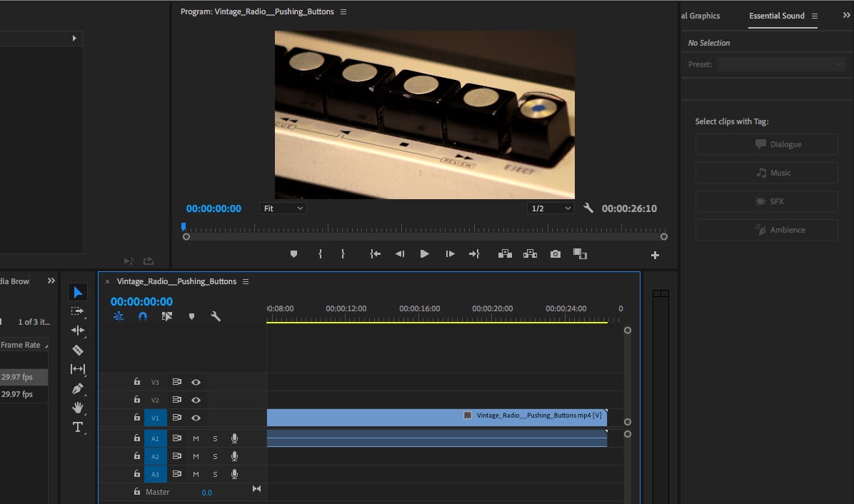Open the timeline sequence panel menu

point(246,281)
